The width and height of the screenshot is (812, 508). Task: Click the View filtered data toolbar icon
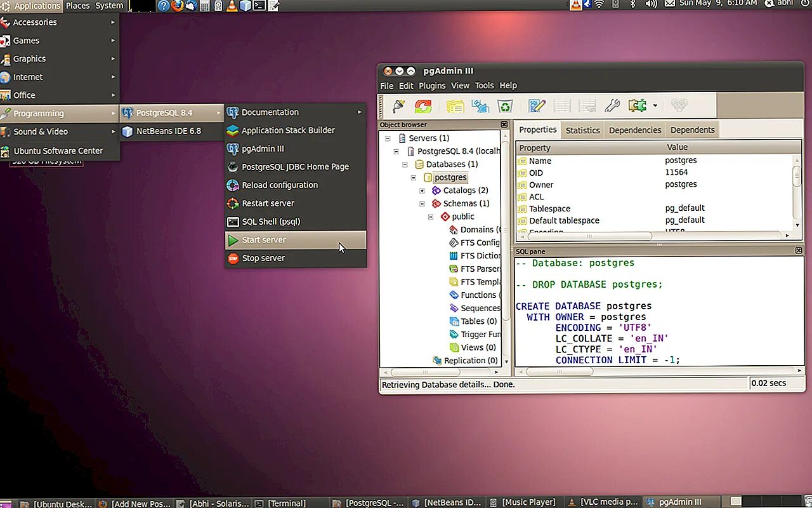click(587, 105)
